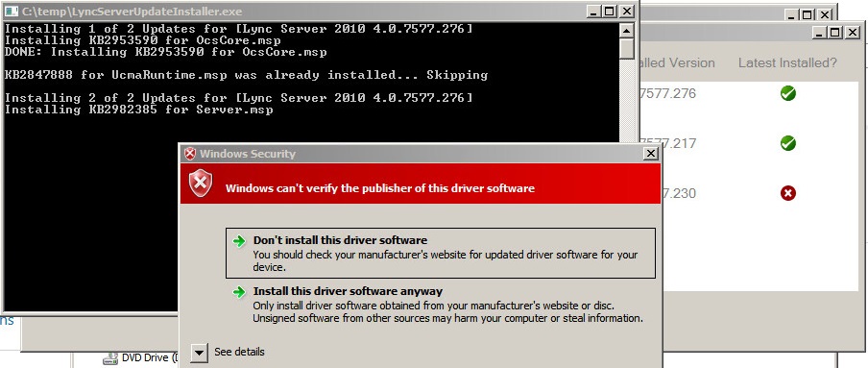Expand See details arrow button
The image size is (868, 368).
(x=200, y=353)
